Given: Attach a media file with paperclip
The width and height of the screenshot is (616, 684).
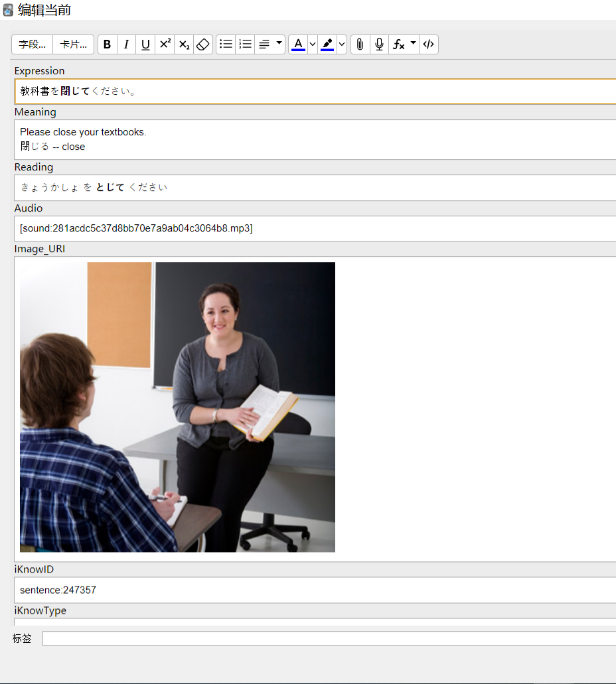Looking at the screenshot, I should click(360, 44).
